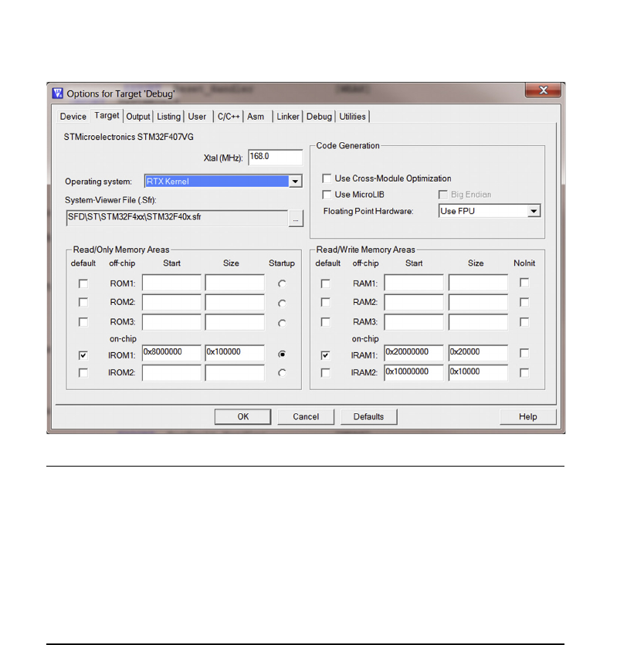Click the ROM1 Start field
This screenshot has height=645, width=644.
[171, 283]
